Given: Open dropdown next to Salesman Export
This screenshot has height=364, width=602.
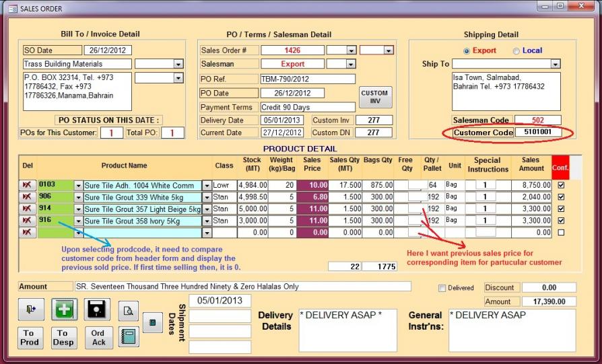Looking at the screenshot, I should [351, 64].
